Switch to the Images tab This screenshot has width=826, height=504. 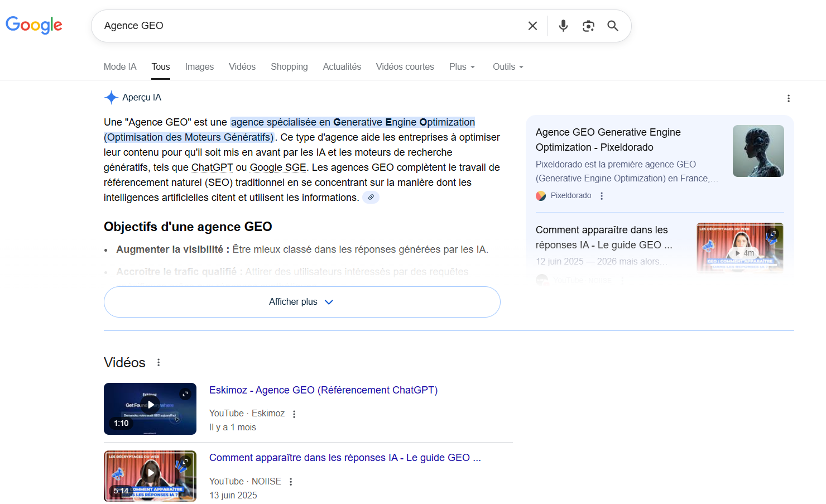199,66
